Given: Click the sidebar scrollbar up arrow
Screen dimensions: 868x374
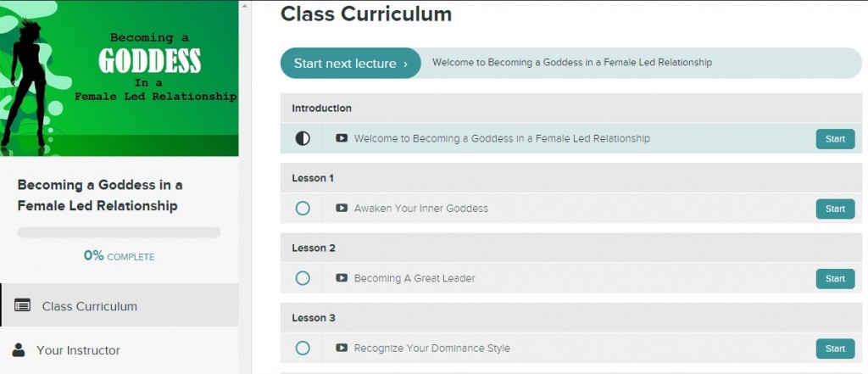Looking at the screenshot, I should pos(245,5).
